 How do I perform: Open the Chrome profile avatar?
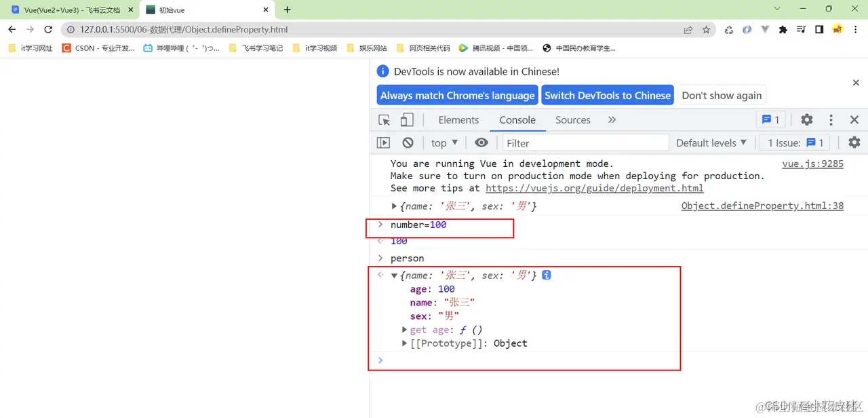click(x=837, y=30)
